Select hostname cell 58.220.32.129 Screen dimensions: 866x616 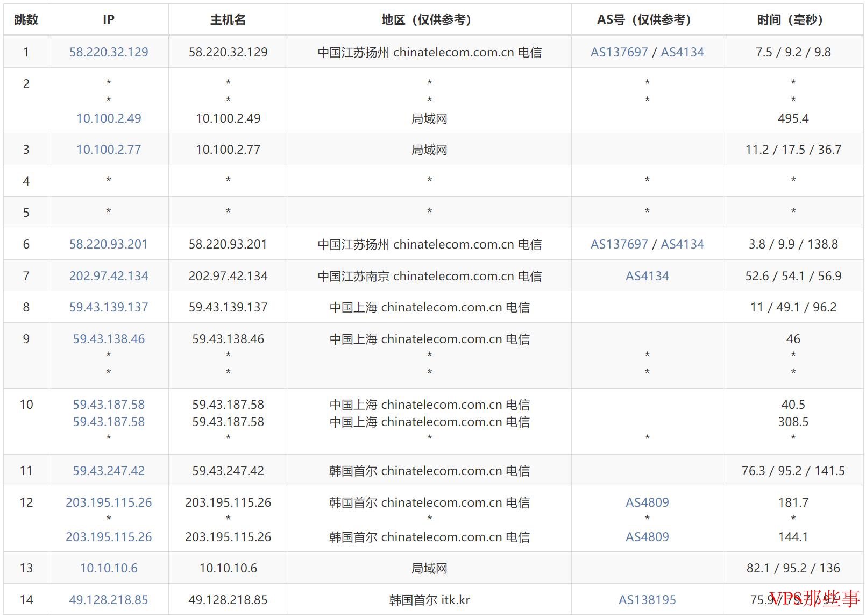228,52
